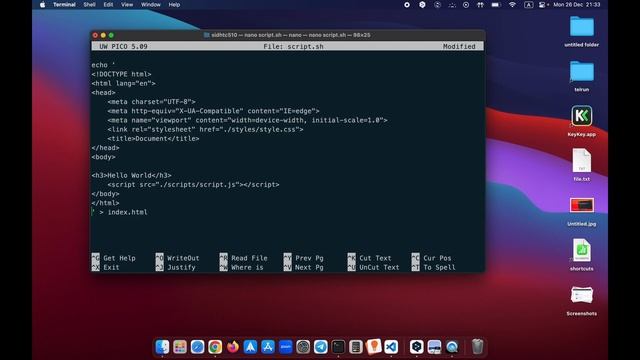Click the '<!DOCTYPE html>' line
This screenshot has height=360, width=640.
(x=121, y=74)
